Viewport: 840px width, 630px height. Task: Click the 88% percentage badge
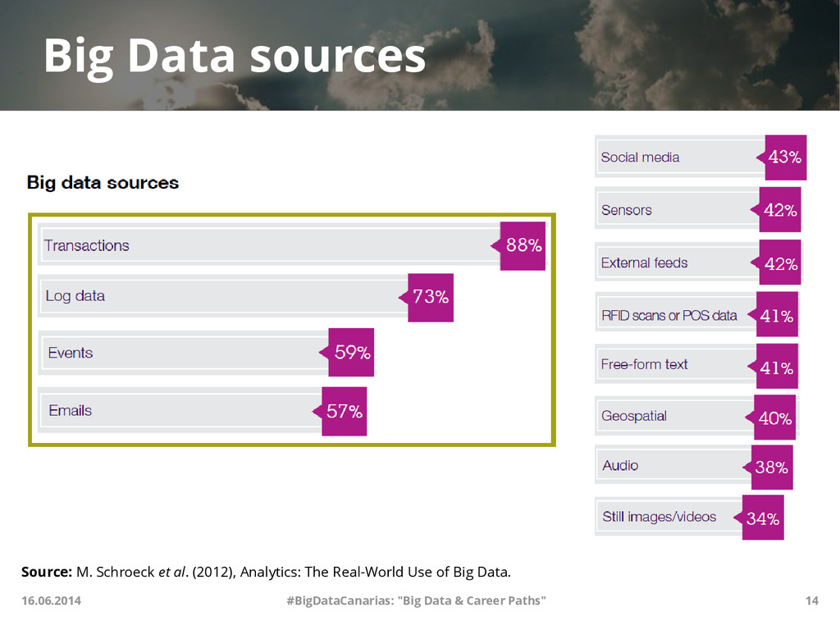click(523, 244)
